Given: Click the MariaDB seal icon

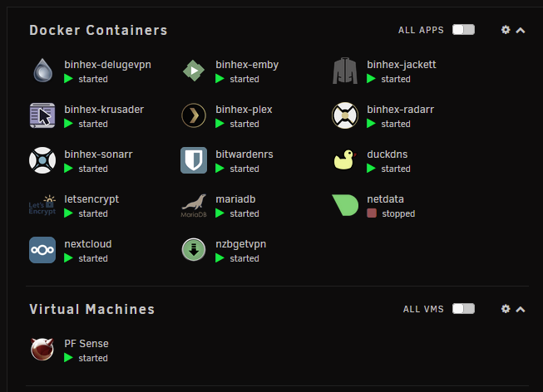Looking at the screenshot, I should point(194,205).
